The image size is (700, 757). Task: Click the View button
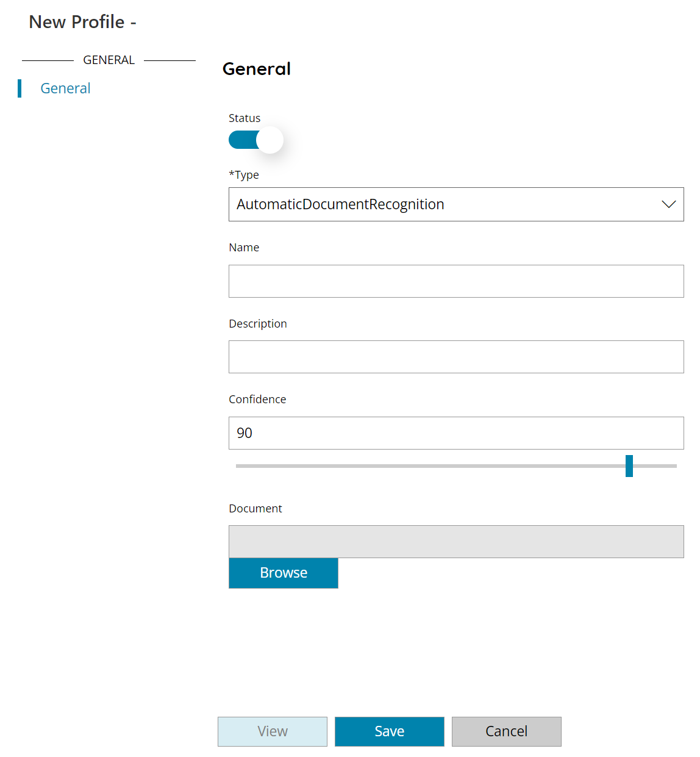[272, 731]
